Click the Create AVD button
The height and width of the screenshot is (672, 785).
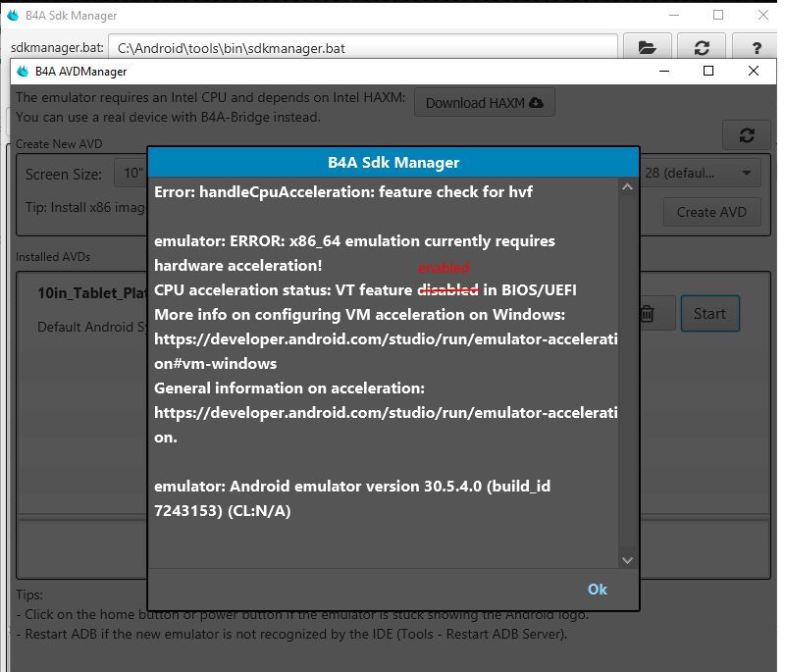coord(711,212)
